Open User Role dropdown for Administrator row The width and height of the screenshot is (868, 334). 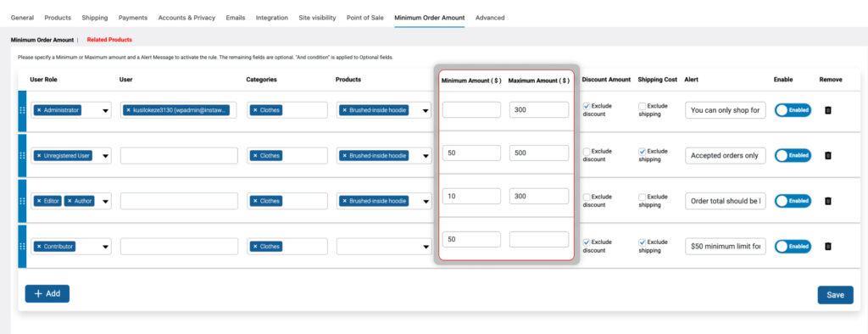[105, 111]
